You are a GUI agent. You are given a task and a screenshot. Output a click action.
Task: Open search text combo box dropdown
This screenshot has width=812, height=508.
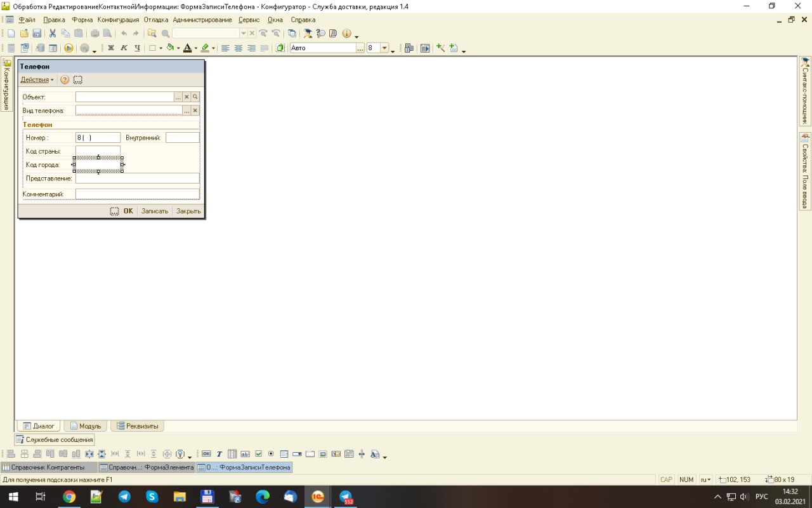pyautogui.click(x=243, y=34)
